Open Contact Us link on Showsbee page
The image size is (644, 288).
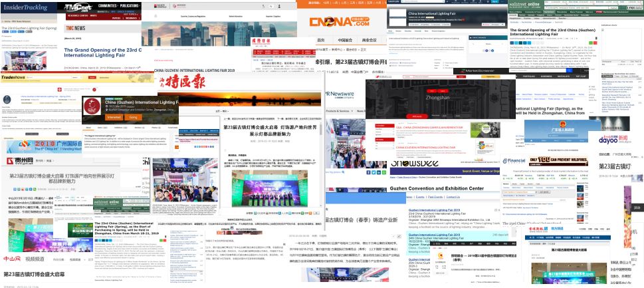[453, 197]
